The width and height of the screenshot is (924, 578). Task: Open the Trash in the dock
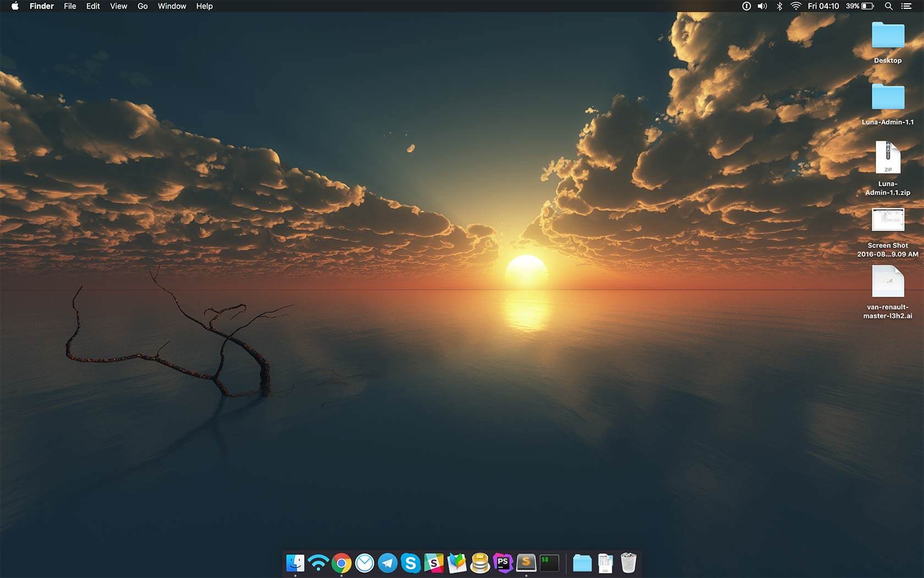coord(628,563)
